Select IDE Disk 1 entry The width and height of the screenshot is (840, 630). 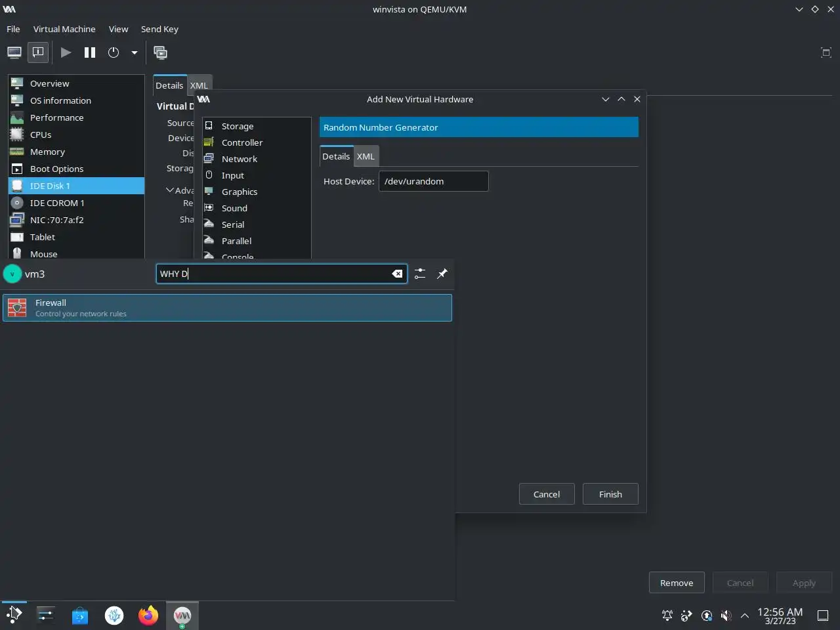(76, 186)
